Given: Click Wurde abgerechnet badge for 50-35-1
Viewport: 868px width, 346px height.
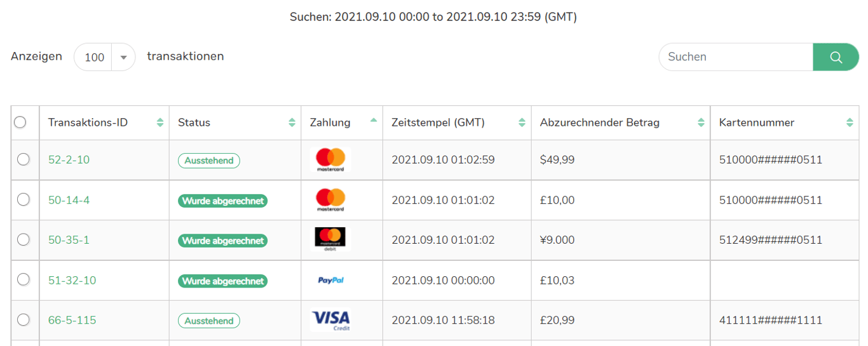Looking at the screenshot, I should [222, 241].
